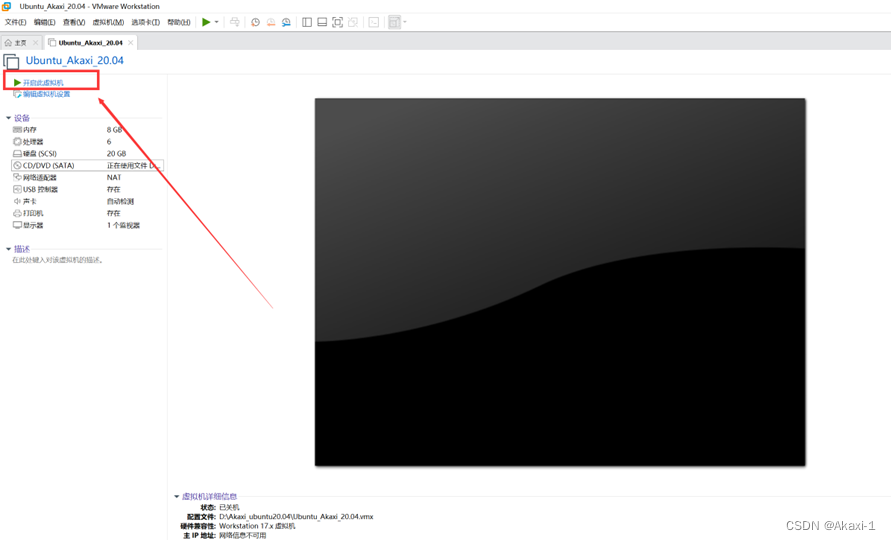Image resolution: width=891 pixels, height=540 pixels.
Task: Close the Ubuntu_Akaxi_20.04 tab
Action: coord(131,43)
